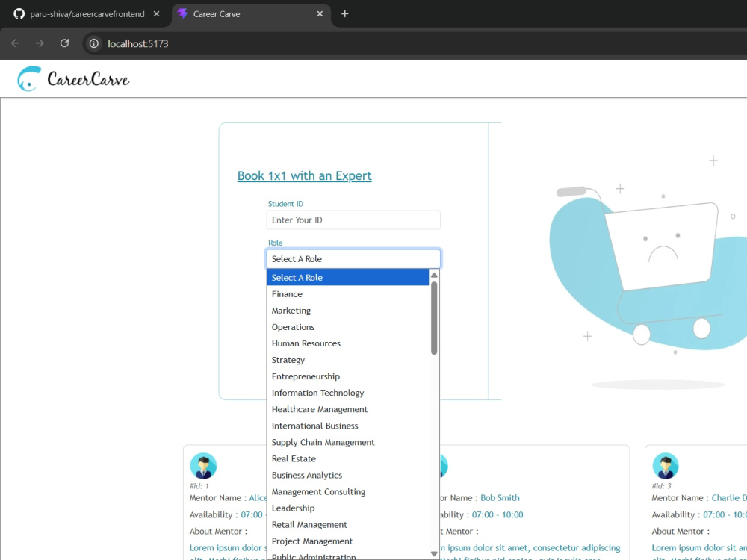The image size is (747, 560).
Task: Select Human Resources role option
Action: point(348,343)
